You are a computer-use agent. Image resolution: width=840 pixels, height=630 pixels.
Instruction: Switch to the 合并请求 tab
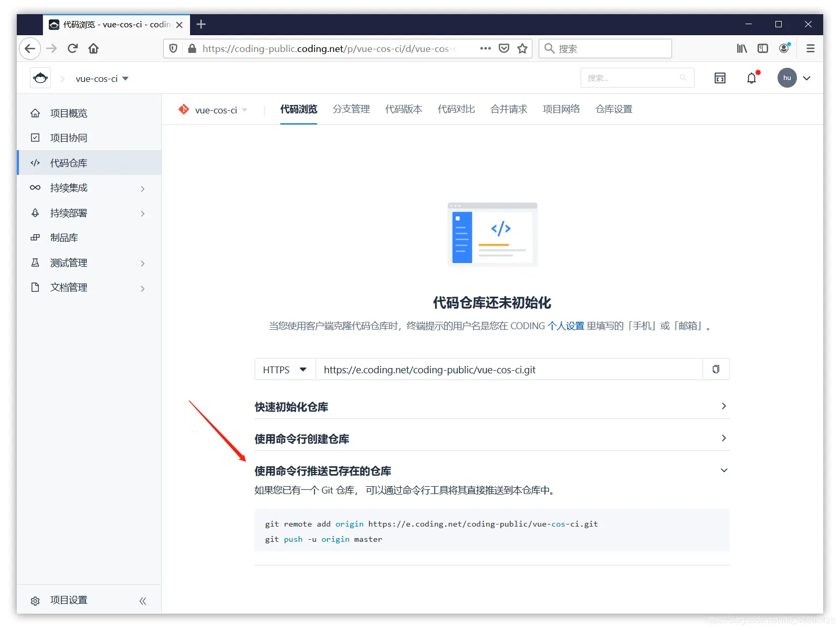(x=509, y=109)
